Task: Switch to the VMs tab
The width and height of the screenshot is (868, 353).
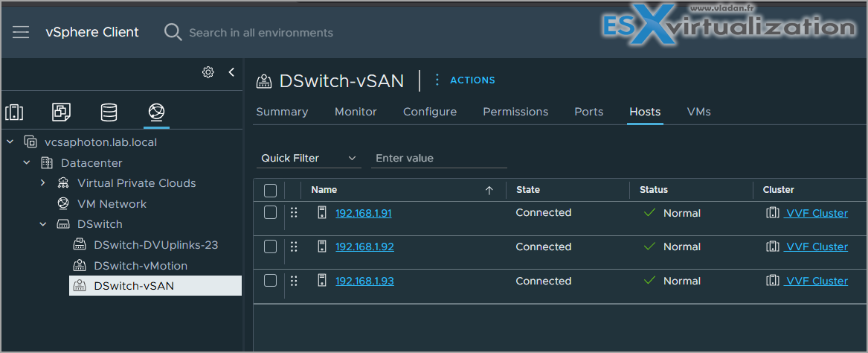Action: tap(698, 112)
